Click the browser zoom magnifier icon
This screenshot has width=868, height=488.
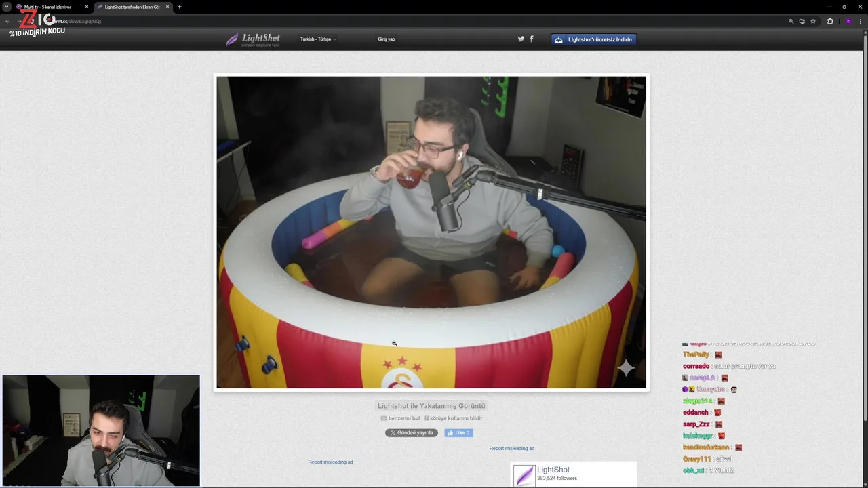791,21
